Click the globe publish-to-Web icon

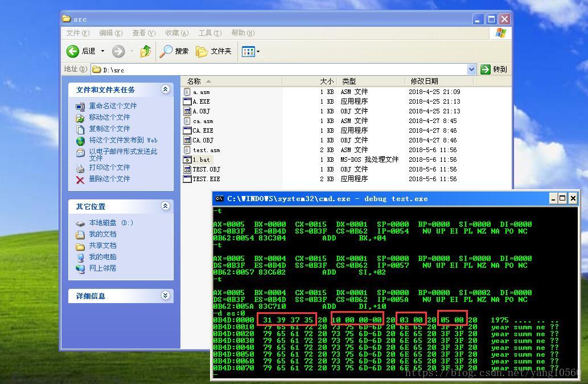tap(80, 141)
